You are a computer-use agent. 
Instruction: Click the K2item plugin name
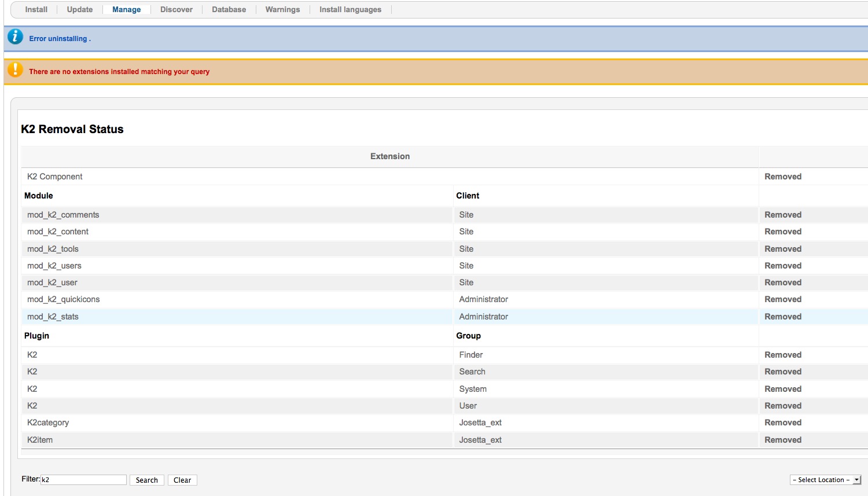pyautogui.click(x=40, y=440)
